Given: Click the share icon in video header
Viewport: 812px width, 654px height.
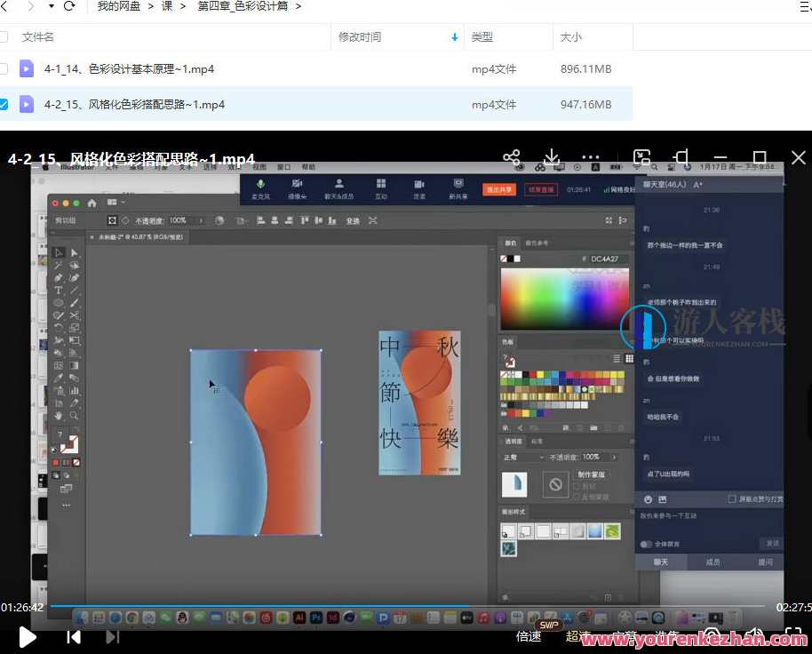Looking at the screenshot, I should click(x=511, y=158).
